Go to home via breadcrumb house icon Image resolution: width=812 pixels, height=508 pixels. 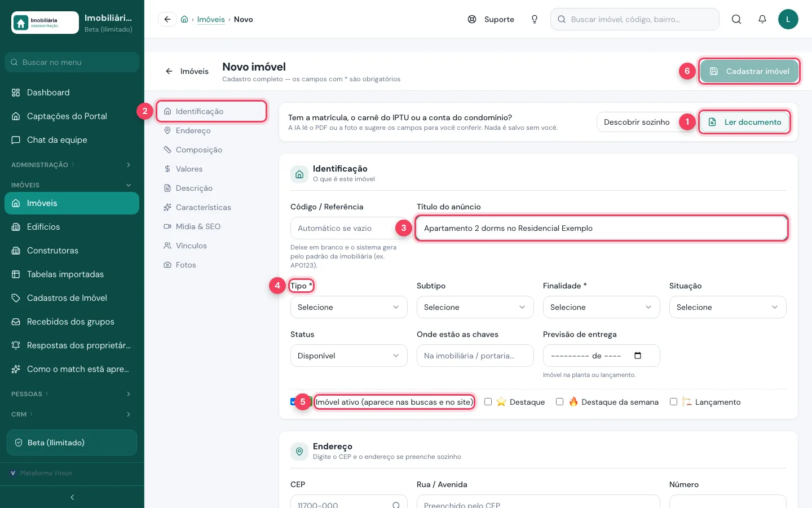[x=184, y=19]
